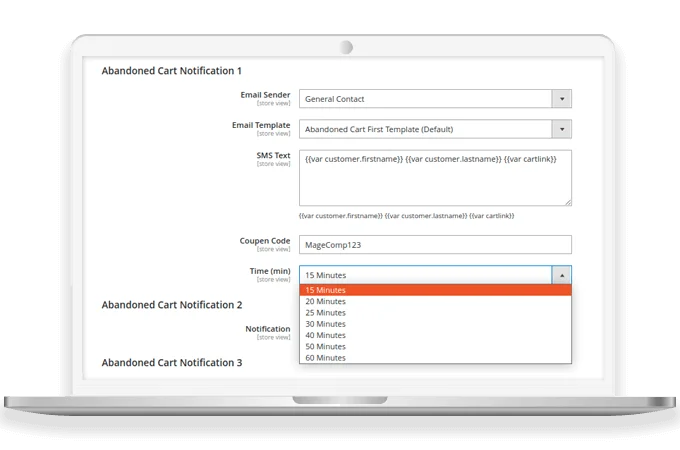
Task: Click the Abandoned Cart Notification 2 heading
Action: click(x=172, y=304)
